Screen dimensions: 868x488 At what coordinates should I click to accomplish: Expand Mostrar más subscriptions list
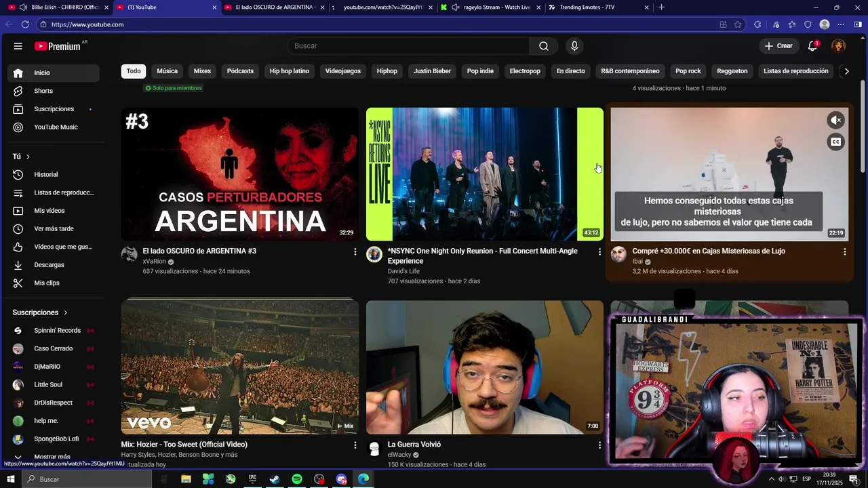point(54,457)
